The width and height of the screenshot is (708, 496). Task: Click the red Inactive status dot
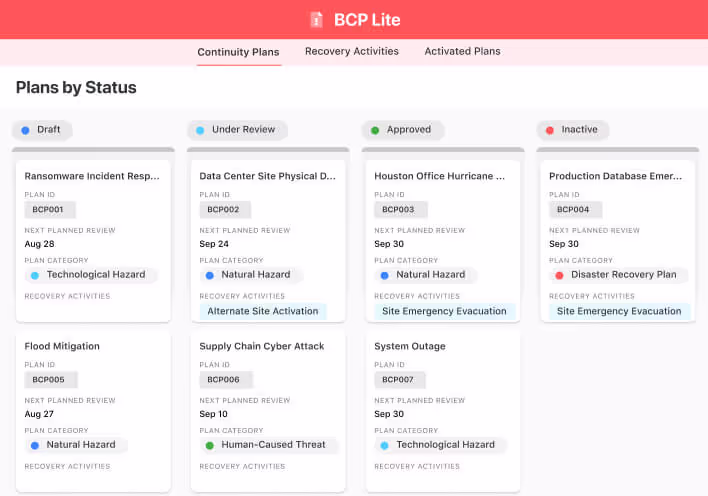[549, 130]
